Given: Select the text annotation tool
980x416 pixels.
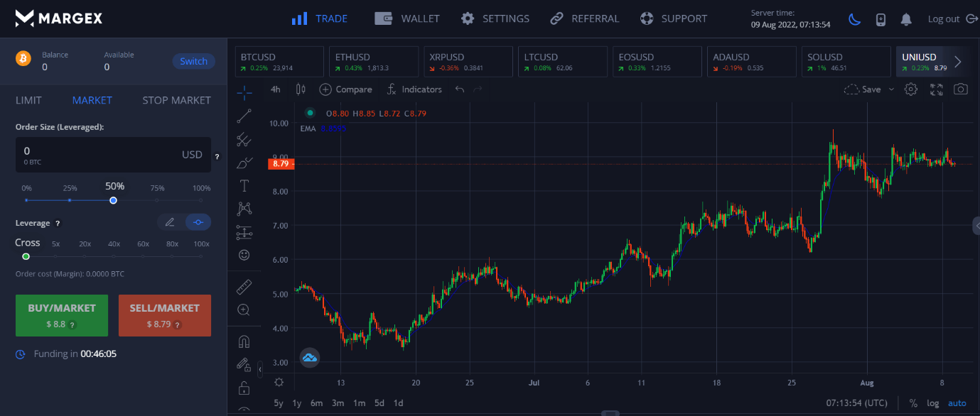Looking at the screenshot, I should click(x=244, y=186).
